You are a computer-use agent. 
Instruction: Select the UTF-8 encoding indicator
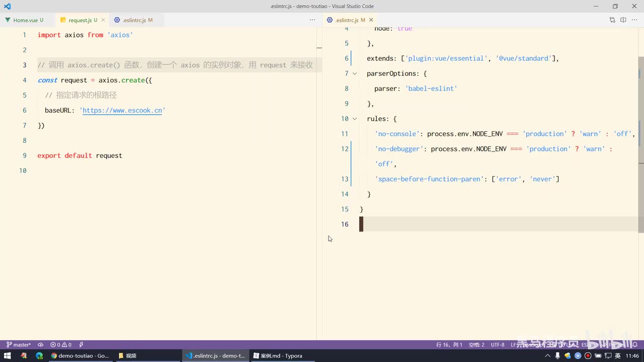(498, 345)
